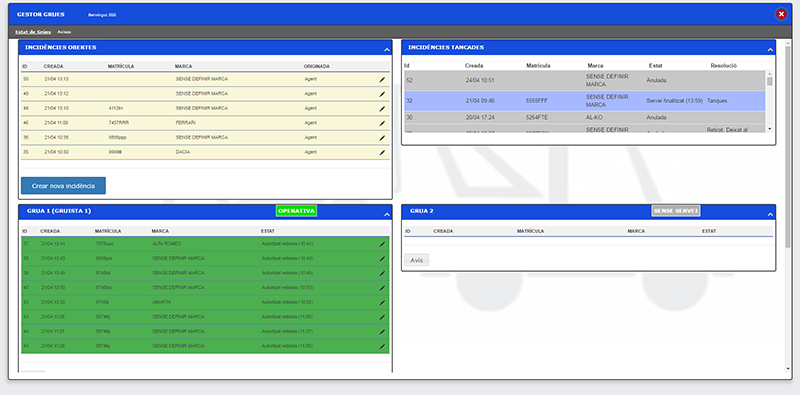Click pencil icon for incident 45
This screenshot has height=395, width=800.
pos(382,347)
